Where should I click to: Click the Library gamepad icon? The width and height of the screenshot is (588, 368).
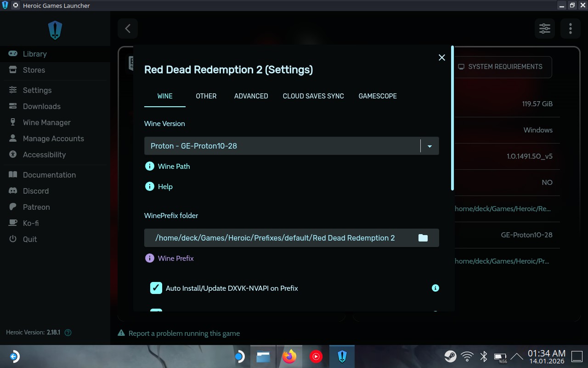pyautogui.click(x=13, y=53)
